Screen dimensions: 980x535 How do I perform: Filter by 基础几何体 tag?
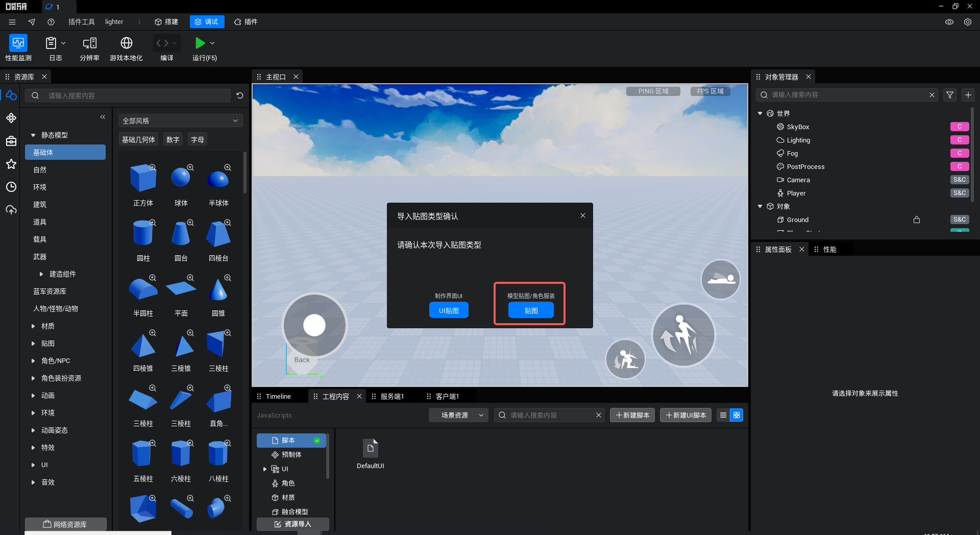[138, 139]
